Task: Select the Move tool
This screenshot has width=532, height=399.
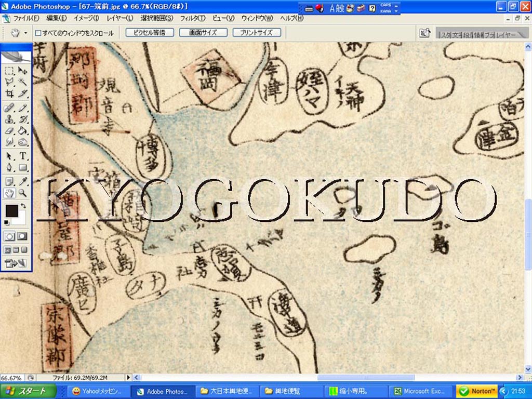Action: (x=22, y=71)
